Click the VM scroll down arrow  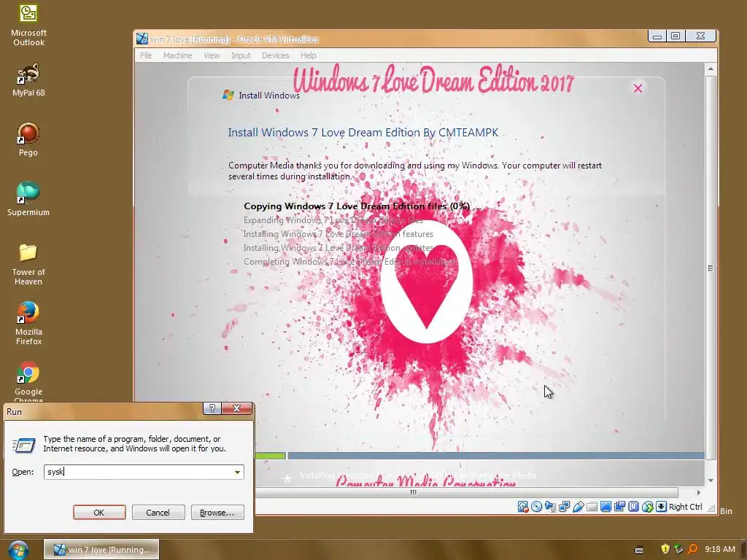point(711,480)
